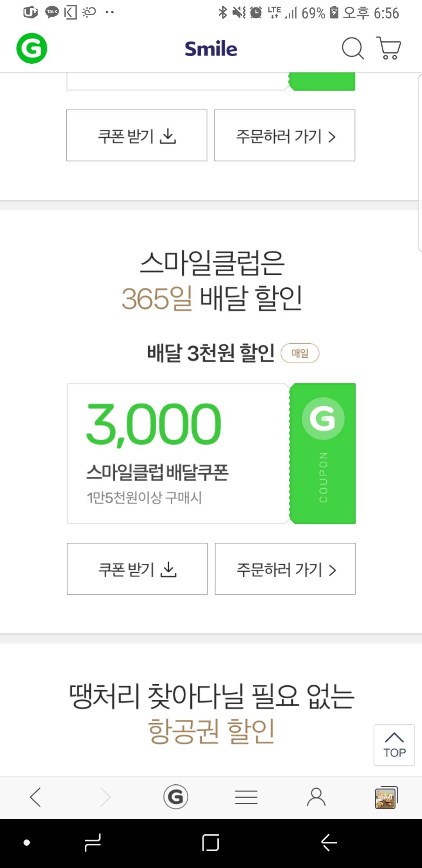Download the 3,000 스마일클럽 배달쿠폰 via 쿠폰 받기
The height and width of the screenshot is (868, 422).
(137, 569)
